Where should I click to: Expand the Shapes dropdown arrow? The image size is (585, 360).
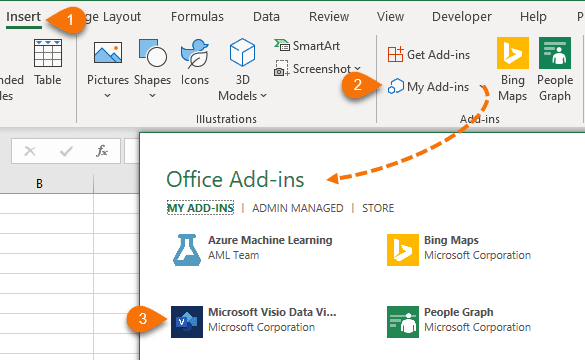point(152,96)
